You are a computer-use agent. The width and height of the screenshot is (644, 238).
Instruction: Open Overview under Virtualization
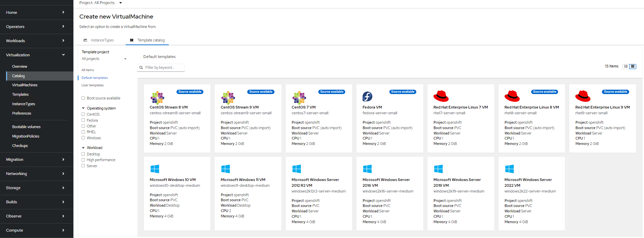[20, 66]
